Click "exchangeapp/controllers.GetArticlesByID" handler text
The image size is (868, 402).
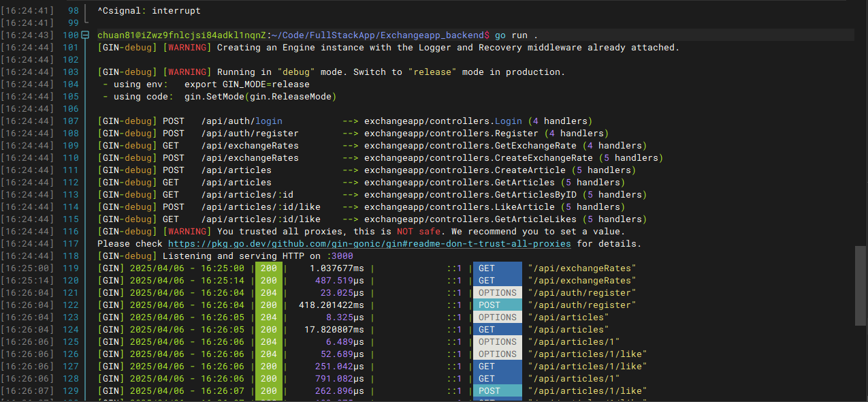(x=470, y=195)
